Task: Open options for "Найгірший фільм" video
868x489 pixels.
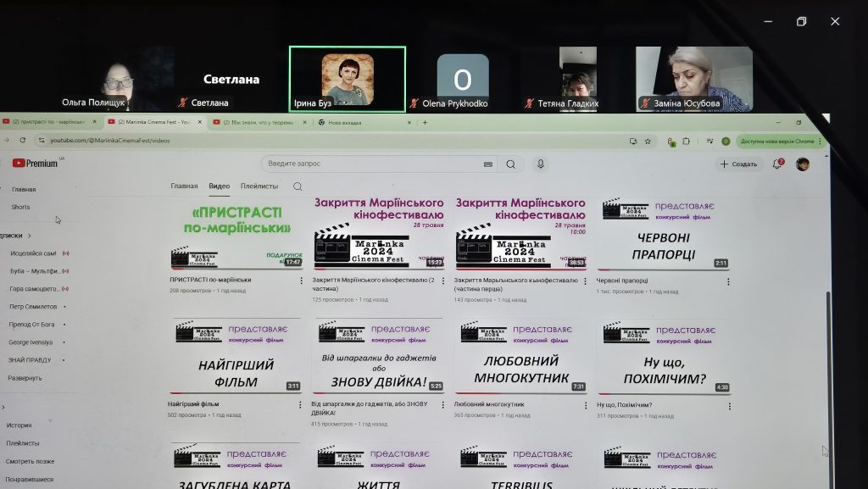Action: pyautogui.click(x=300, y=404)
